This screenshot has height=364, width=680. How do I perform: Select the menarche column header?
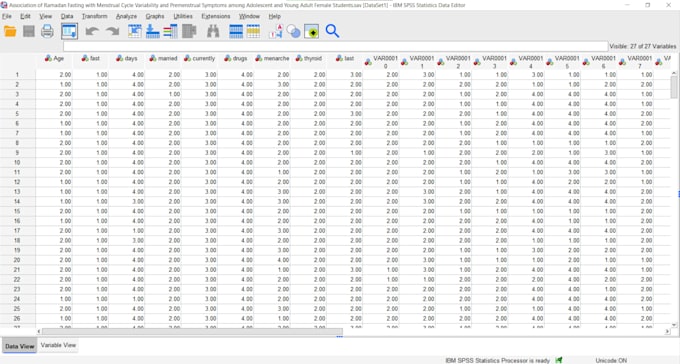[272, 59]
